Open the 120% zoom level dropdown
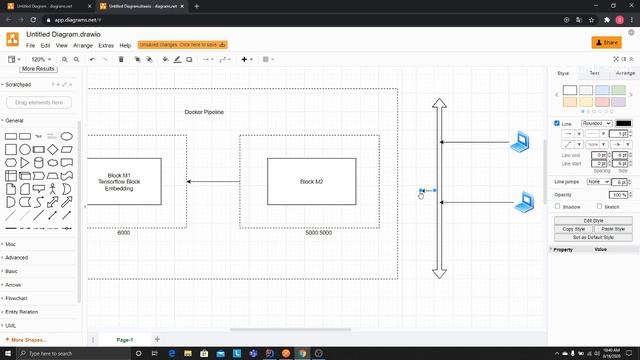This screenshot has height=360, width=640. pos(41,60)
